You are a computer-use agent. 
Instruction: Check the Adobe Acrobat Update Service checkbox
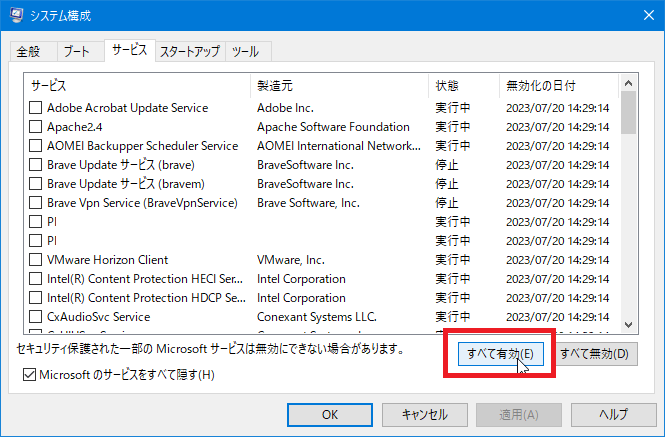coord(35,108)
